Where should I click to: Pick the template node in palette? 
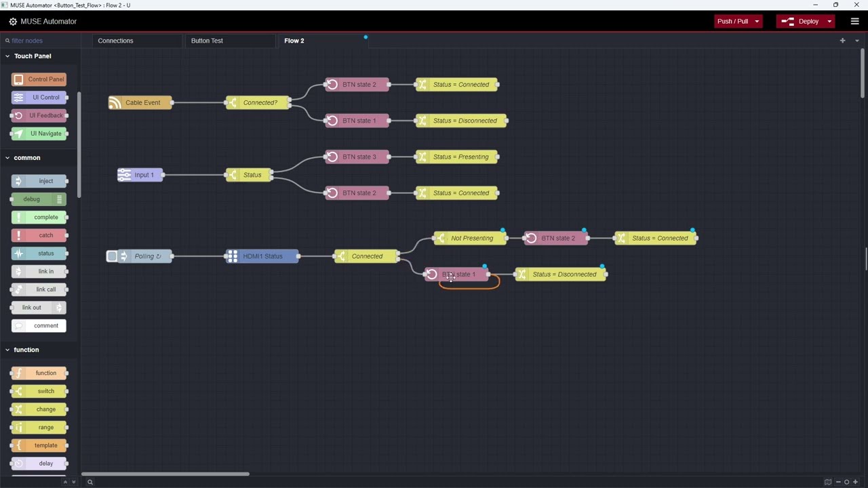coord(39,445)
